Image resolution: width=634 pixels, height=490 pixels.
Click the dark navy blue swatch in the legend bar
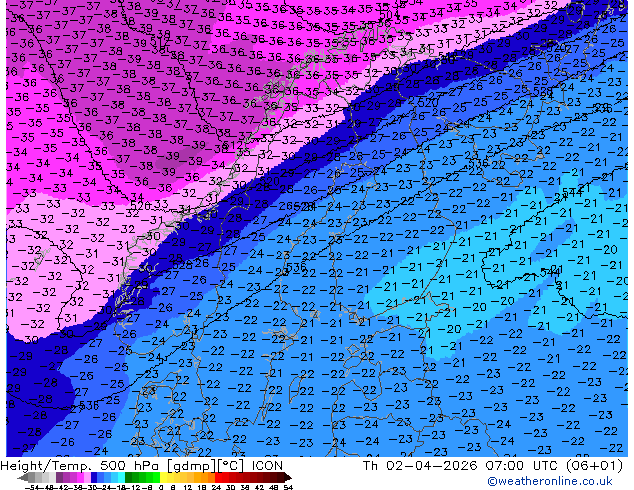pyautogui.click(x=94, y=478)
